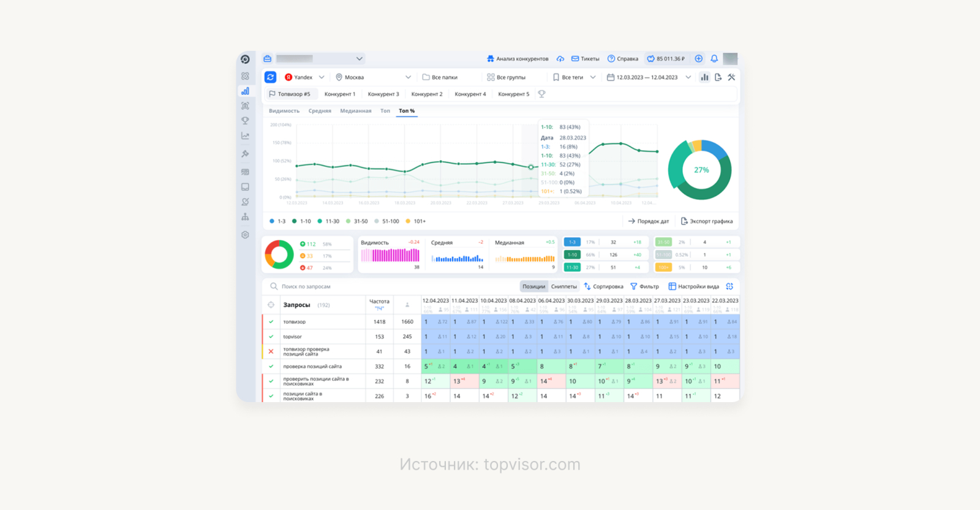Select the Конкурент 3 tab
Viewport: 980px width, 510px height.
click(383, 94)
